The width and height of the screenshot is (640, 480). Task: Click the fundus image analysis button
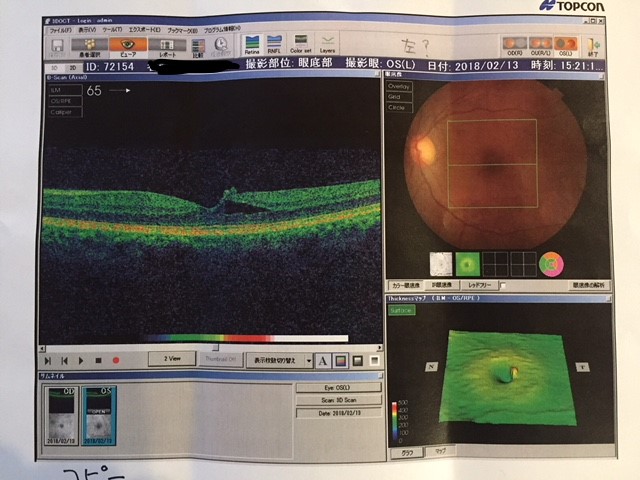[x=588, y=285]
